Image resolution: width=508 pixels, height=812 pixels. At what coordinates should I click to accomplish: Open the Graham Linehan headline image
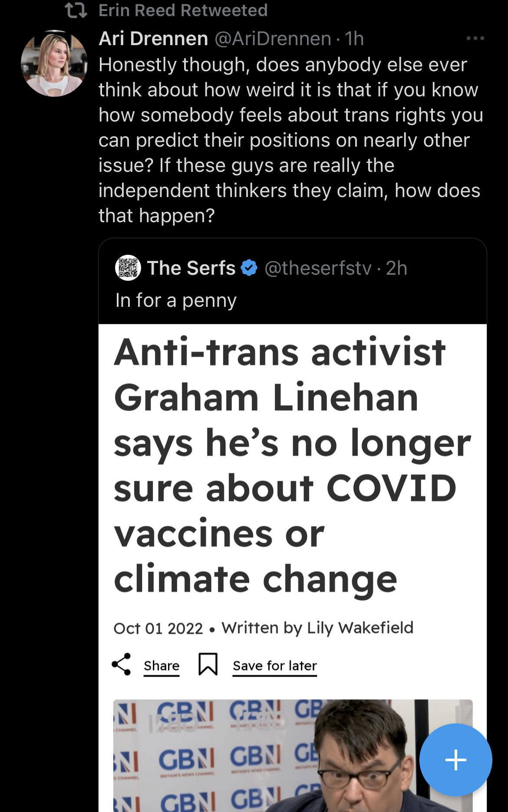click(292, 464)
